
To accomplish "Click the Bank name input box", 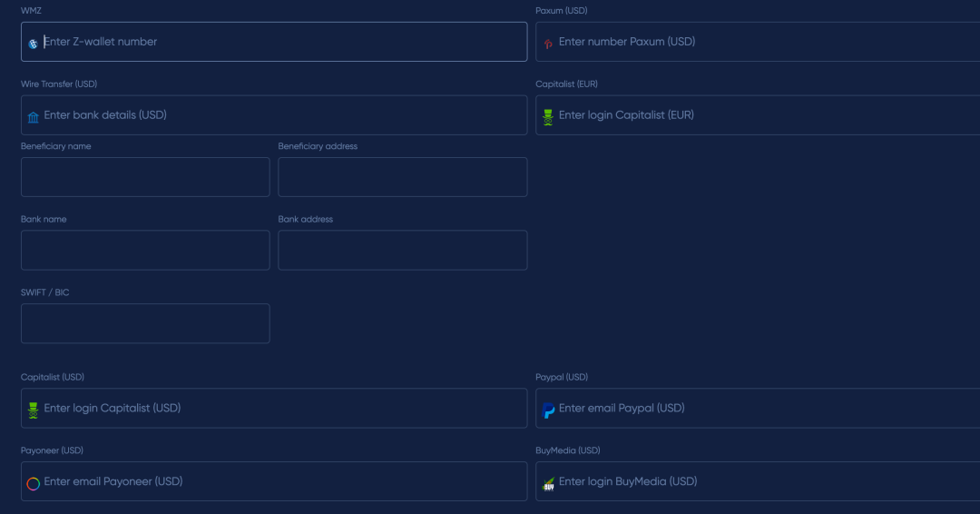I will click(145, 250).
